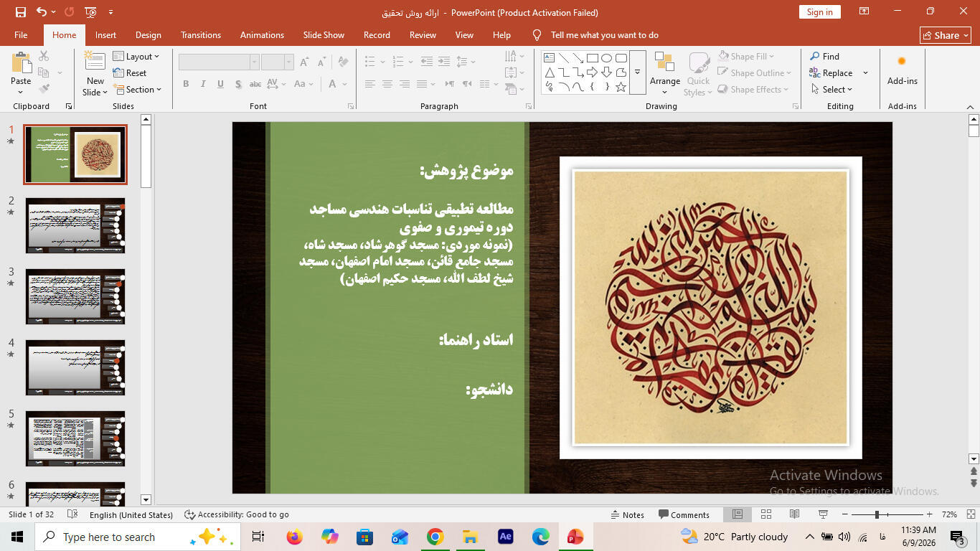Pick the oval shape in the shapes gallery
This screenshot has height=551, width=980.
pyautogui.click(x=607, y=58)
